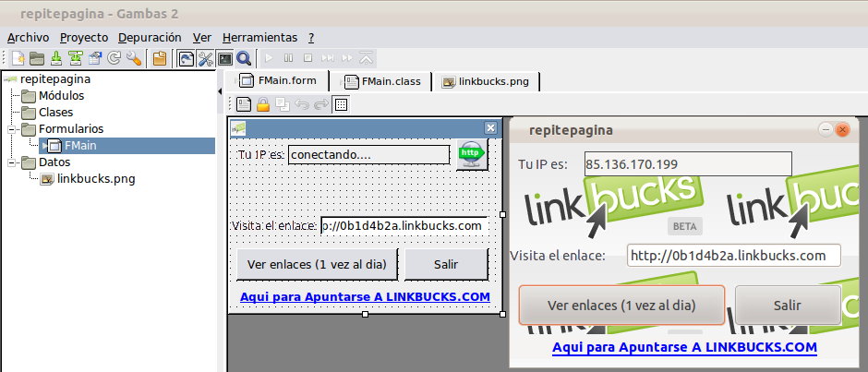
Task: Click the redo arrow in form toolbar
Action: [321, 104]
